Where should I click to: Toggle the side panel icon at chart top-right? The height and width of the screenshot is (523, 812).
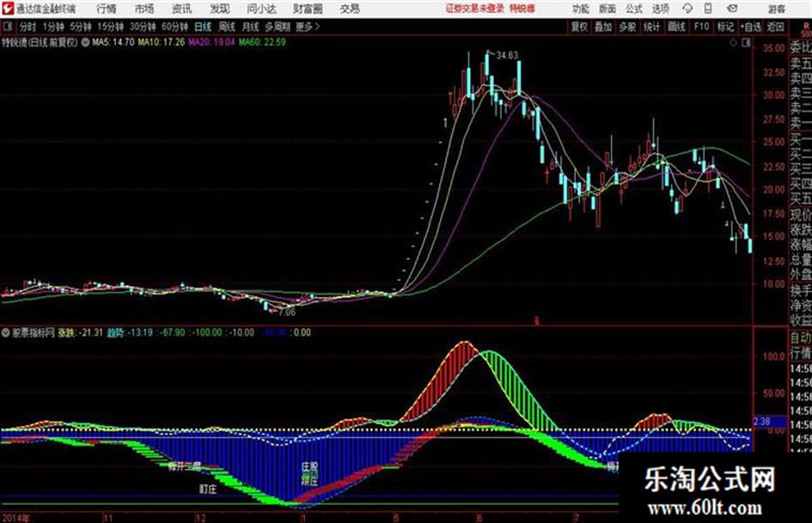pyautogui.click(x=746, y=43)
